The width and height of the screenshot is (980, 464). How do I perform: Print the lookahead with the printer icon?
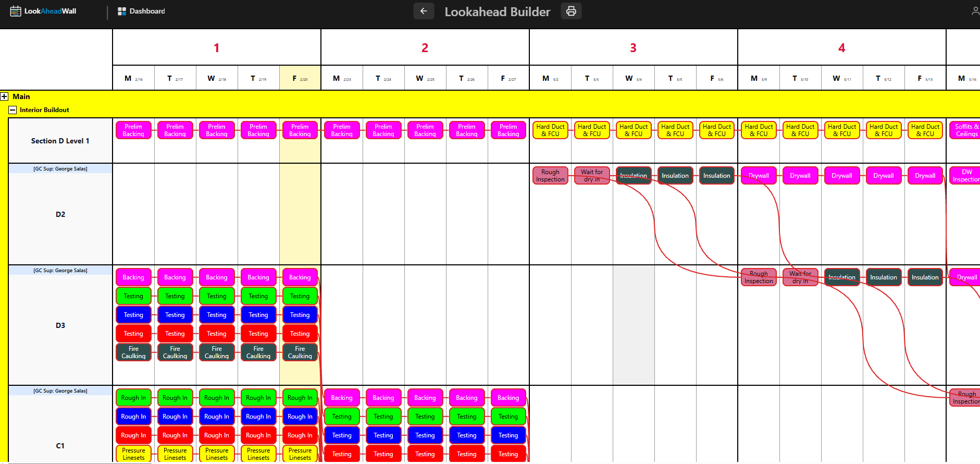[571, 11]
